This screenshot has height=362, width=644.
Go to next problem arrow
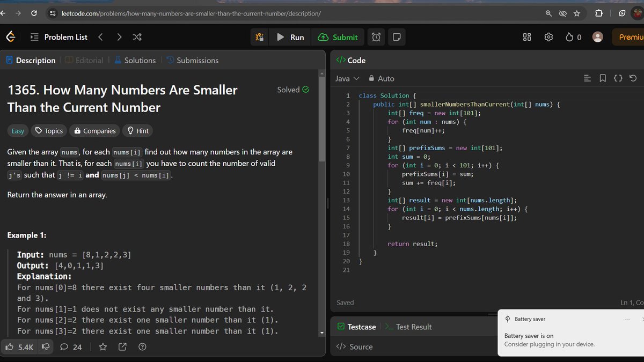[119, 37]
